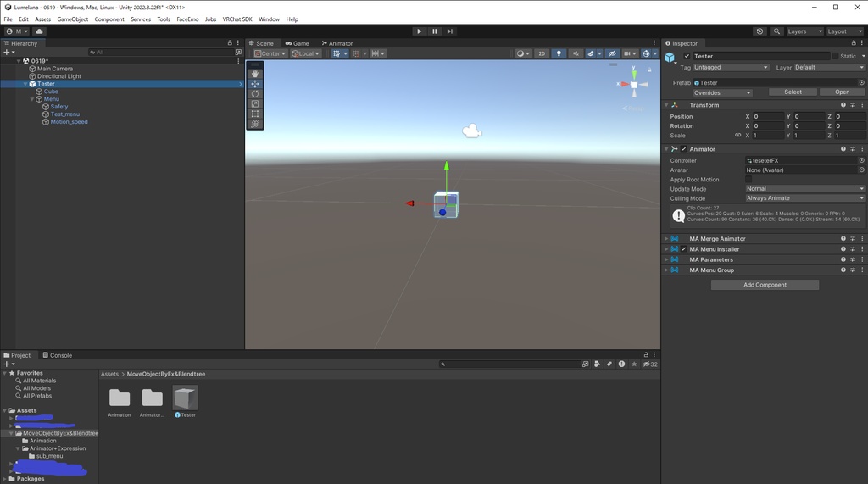Open the FaceEmo menu
Viewport: 868px width, 484px height.
click(187, 19)
